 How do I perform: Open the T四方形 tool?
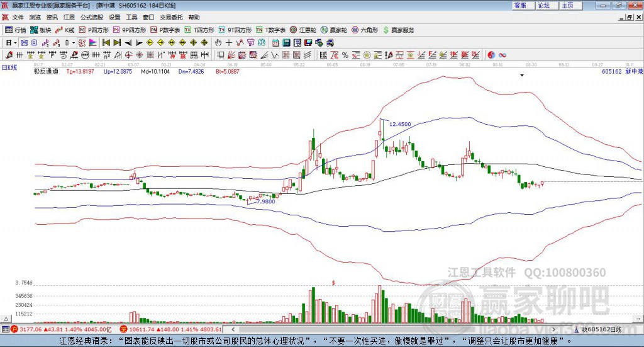[x=199, y=30]
